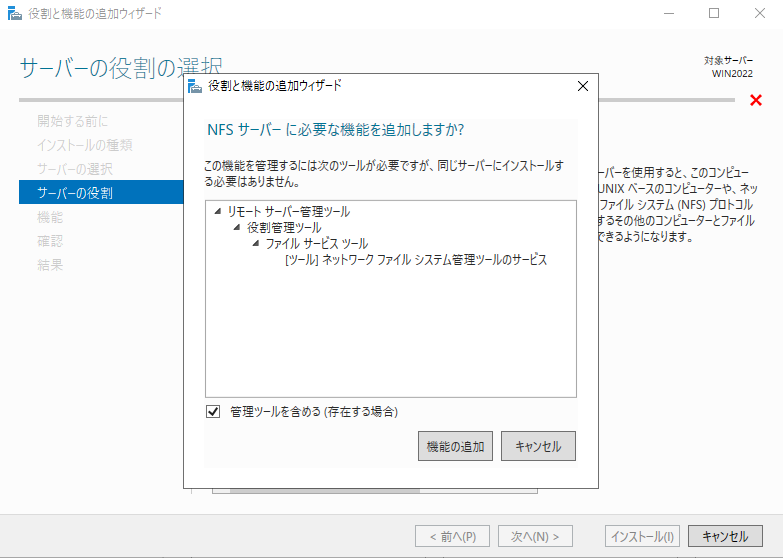Close the NFS サーバー feature dialog with X
The height and width of the screenshot is (558, 783).
583,86
